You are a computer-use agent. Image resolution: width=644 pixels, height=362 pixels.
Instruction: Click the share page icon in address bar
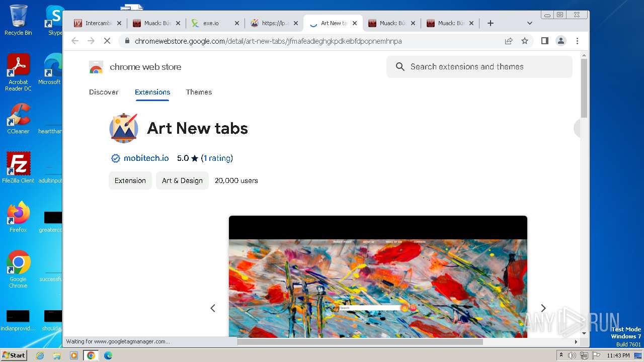509,41
